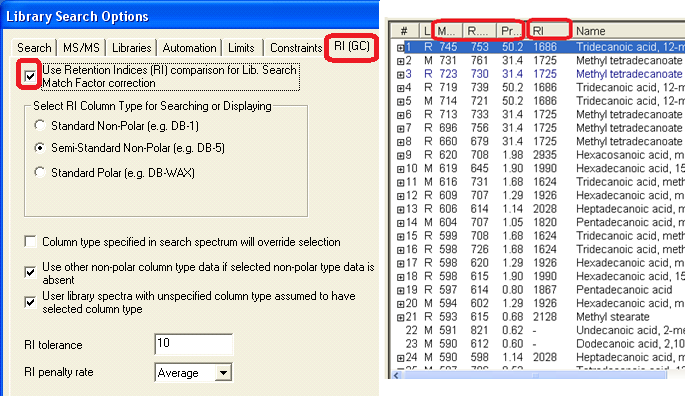The image size is (691, 396).
Task: Click the hit list horizontal scrollbar
Action: coord(535,375)
